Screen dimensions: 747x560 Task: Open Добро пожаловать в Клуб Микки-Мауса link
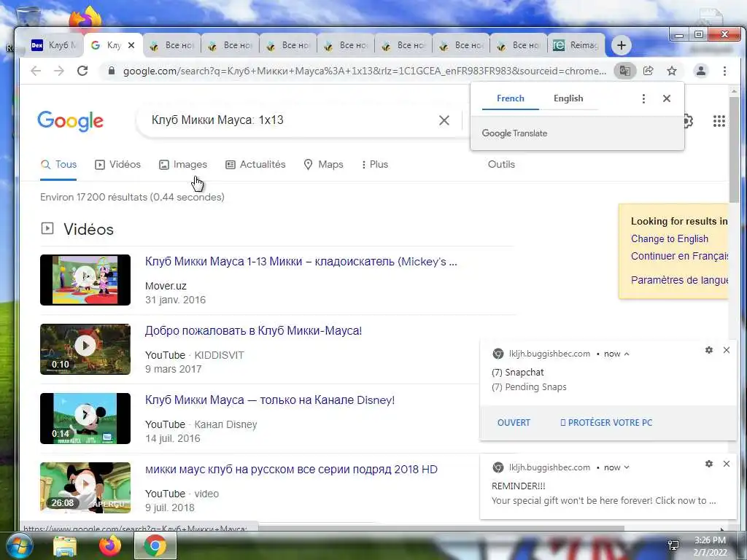coord(253,331)
